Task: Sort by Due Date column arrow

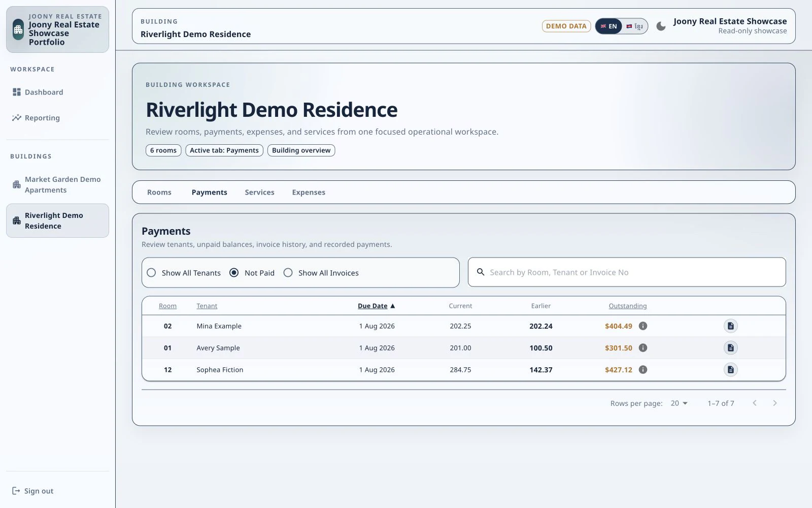Action: [x=392, y=306]
